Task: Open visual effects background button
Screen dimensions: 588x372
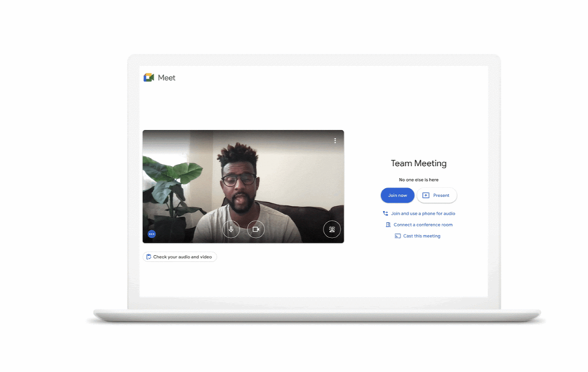Action: coord(332,229)
